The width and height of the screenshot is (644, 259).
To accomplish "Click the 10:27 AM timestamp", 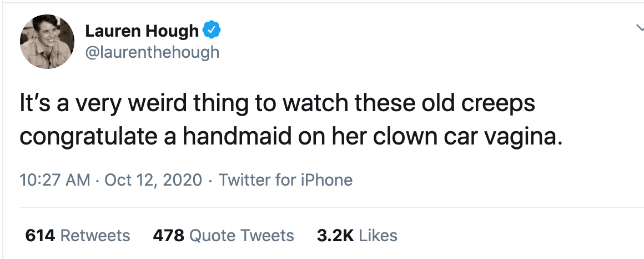I will coord(55,180).
